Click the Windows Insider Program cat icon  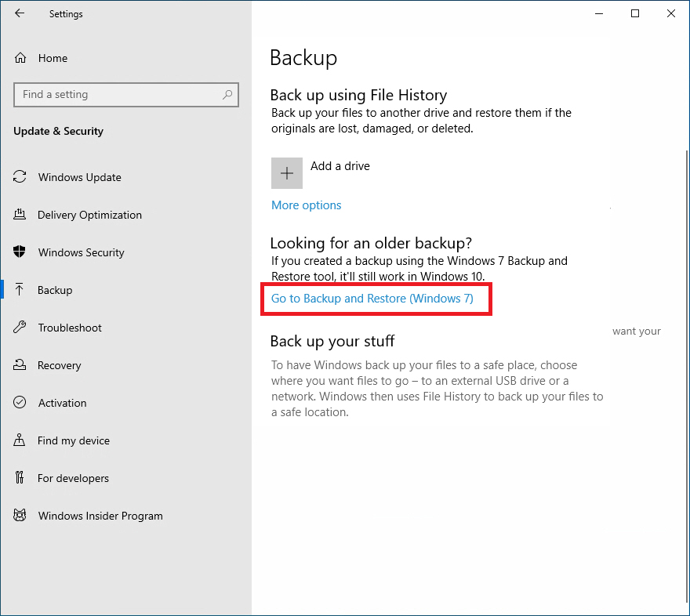[x=20, y=516]
